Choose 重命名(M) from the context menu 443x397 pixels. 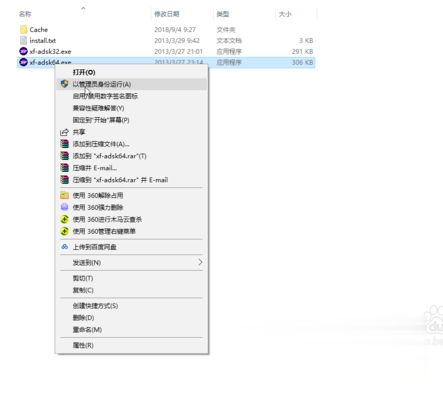(x=132, y=330)
